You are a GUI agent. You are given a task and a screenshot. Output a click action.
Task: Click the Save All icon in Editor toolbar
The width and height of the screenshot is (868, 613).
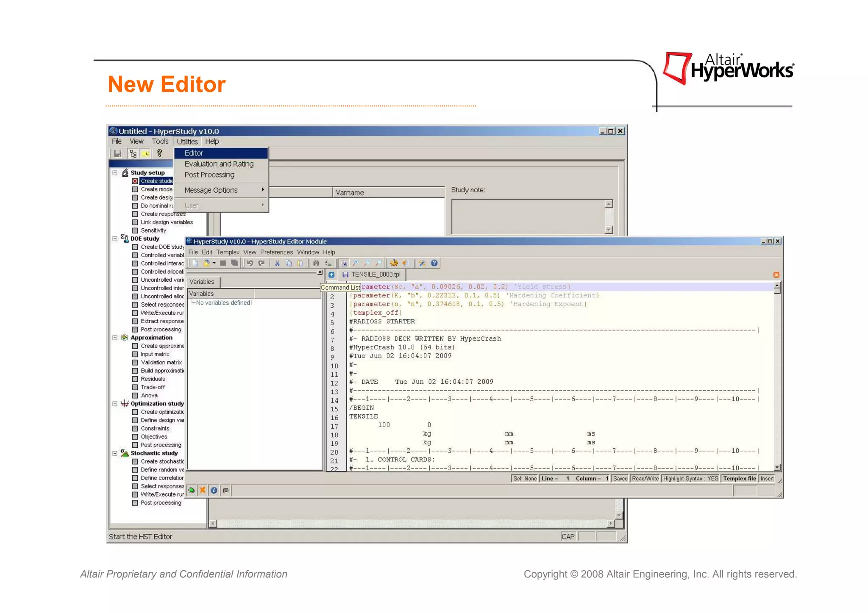pyautogui.click(x=234, y=263)
